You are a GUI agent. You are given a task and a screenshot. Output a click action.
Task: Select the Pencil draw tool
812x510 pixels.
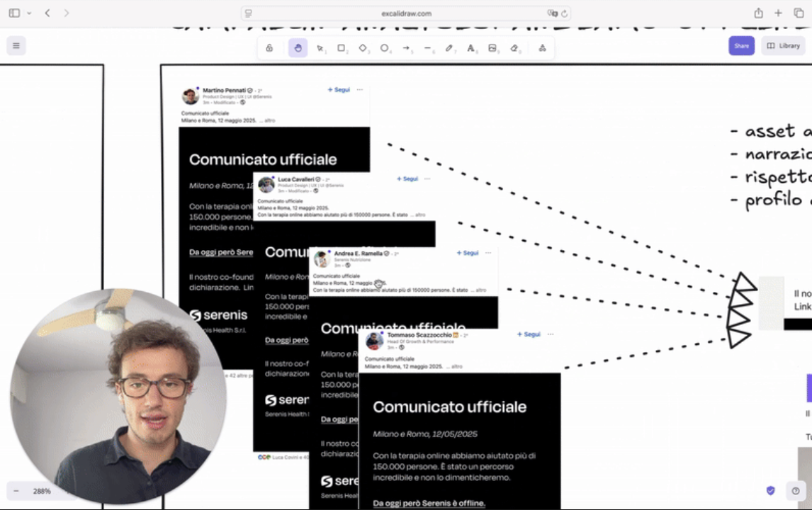pos(449,48)
